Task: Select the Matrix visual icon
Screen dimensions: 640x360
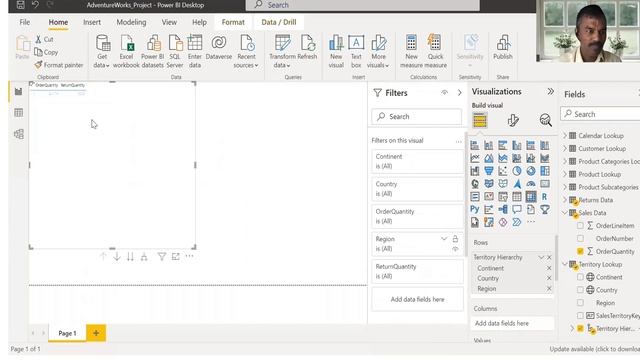Action: pyautogui.click(x=531, y=197)
